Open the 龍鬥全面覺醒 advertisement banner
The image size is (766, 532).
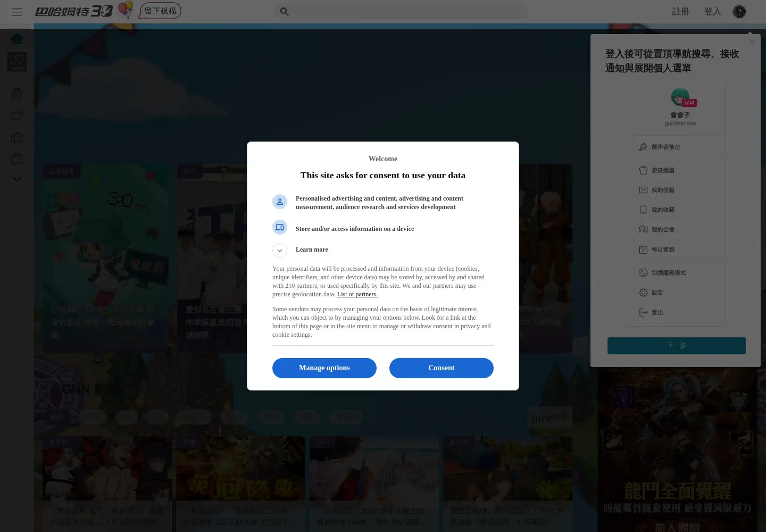[x=678, y=451]
